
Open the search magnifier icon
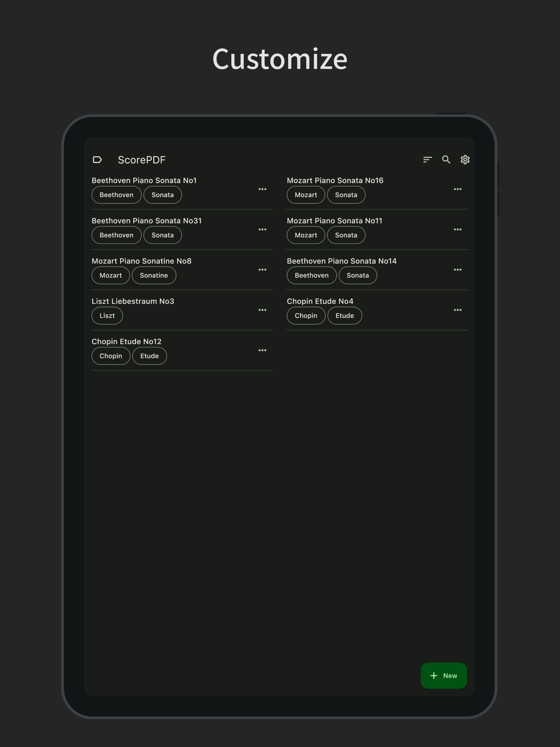[x=446, y=160]
